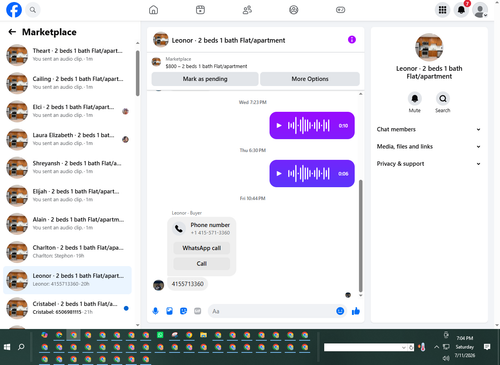The width and height of the screenshot is (500, 365).
Task: Open the Gaming controller icon
Action: [x=340, y=10]
